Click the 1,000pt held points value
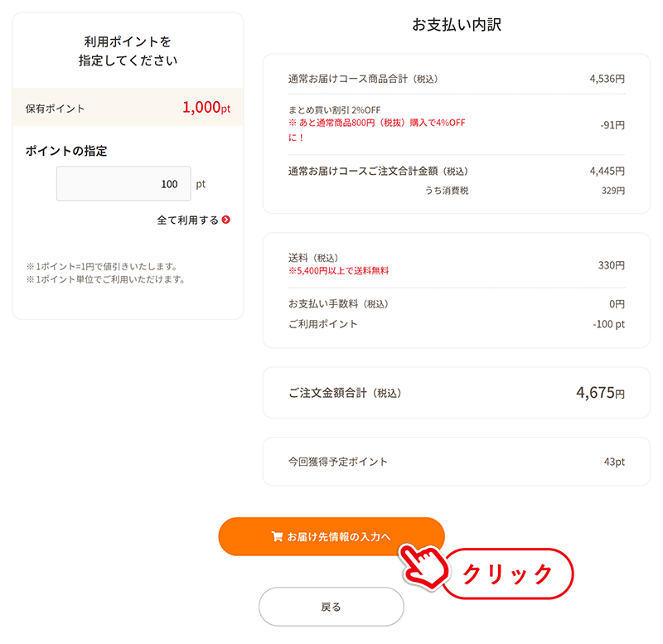663x644 pixels. coord(206,108)
